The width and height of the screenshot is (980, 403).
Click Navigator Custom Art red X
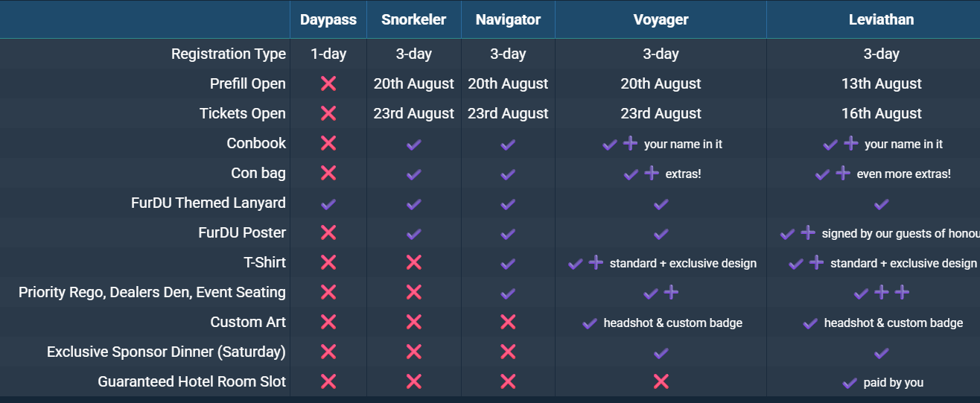point(508,322)
